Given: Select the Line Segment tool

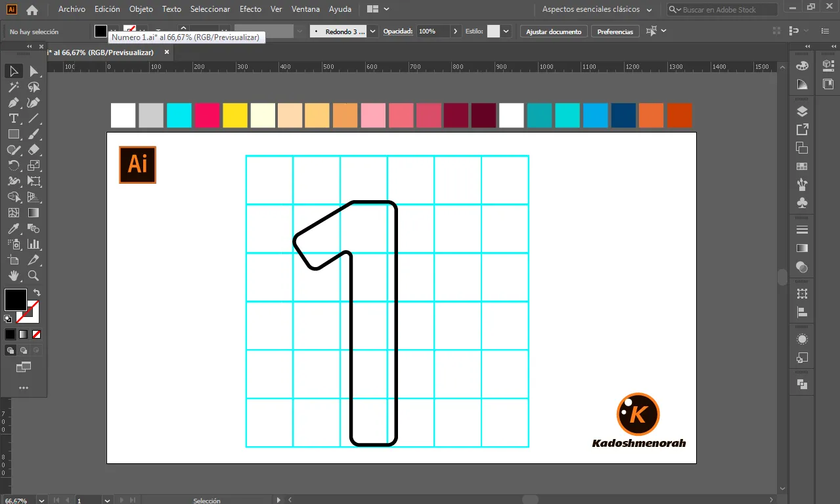Looking at the screenshot, I should (x=33, y=118).
